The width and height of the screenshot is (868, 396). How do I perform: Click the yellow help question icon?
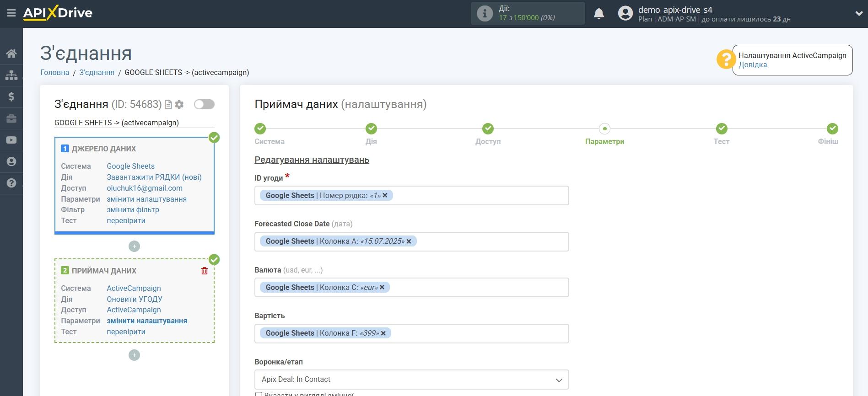point(726,59)
